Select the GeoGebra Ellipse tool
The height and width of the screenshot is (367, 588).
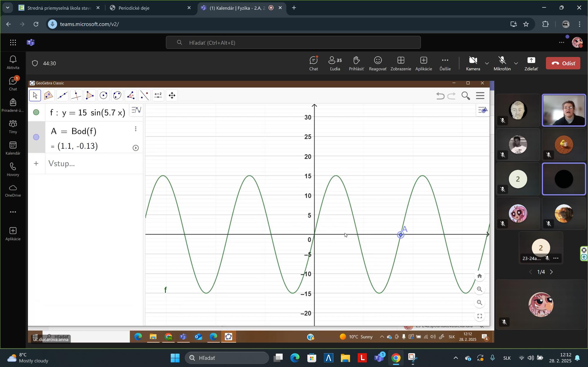(117, 95)
